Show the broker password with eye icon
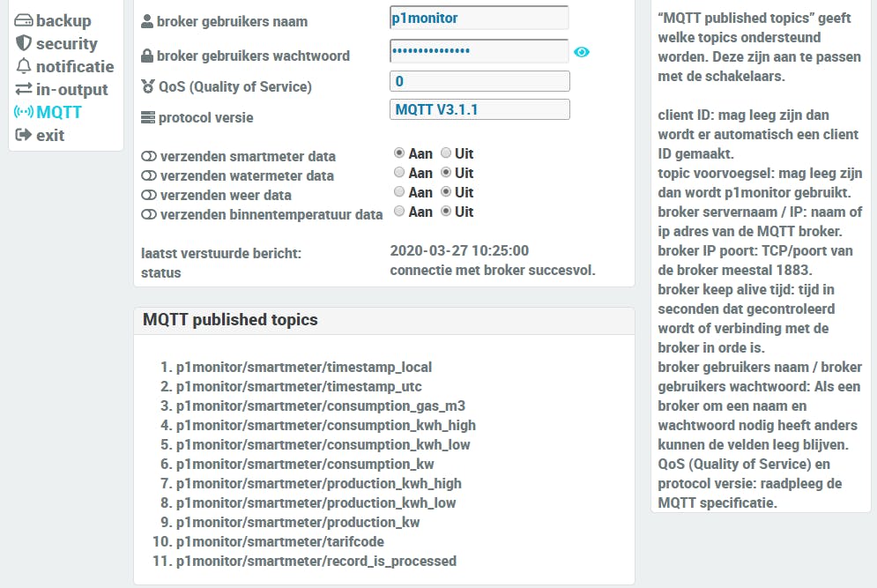The width and height of the screenshot is (877, 588). 582,52
